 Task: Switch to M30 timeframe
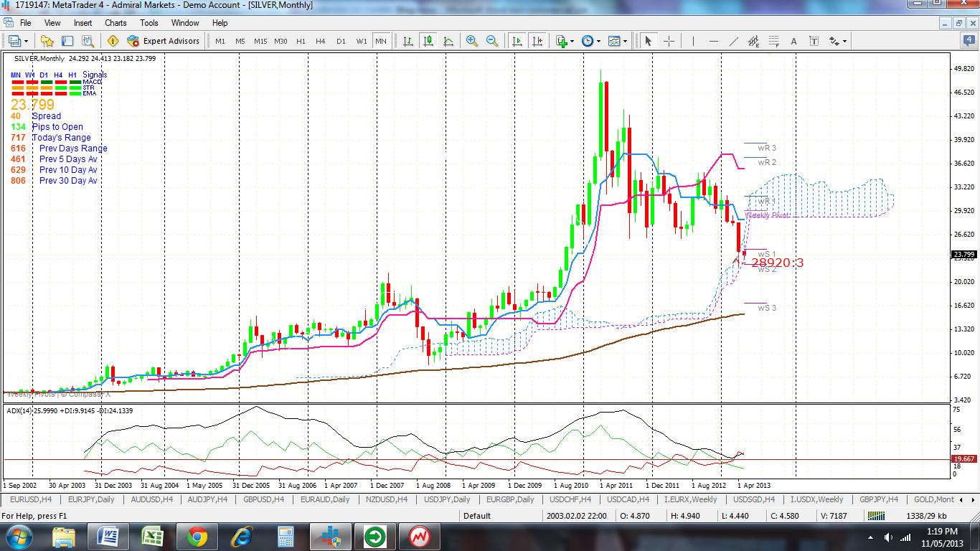(281, 41)
